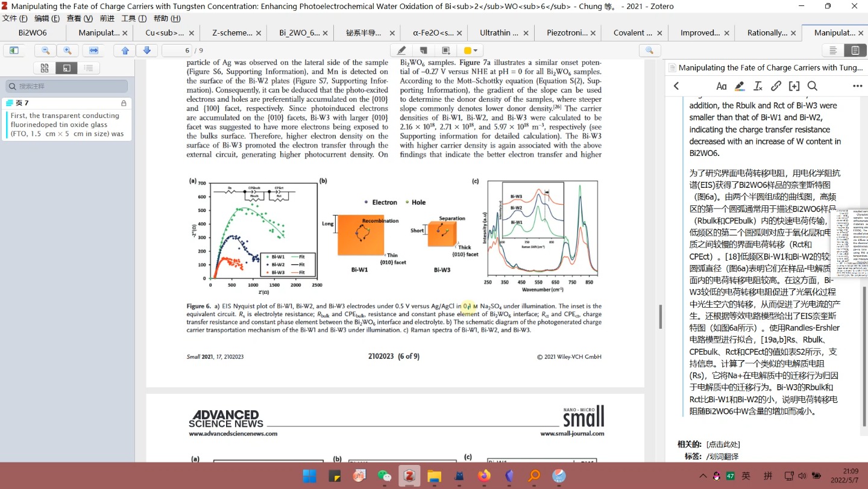Image resolution: width=868 pixels, height=489 pixels.
Task: Switch to the Z-scheme tab
Action: [x=232, y=33]
